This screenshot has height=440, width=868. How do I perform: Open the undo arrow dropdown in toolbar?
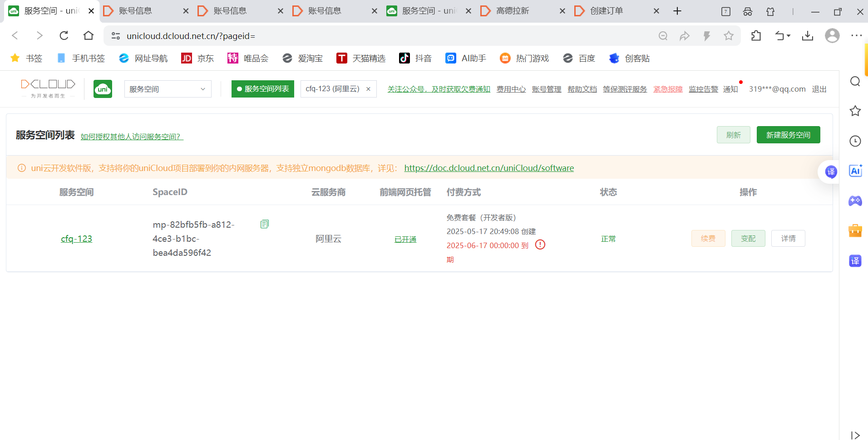(x=783, y=36)
